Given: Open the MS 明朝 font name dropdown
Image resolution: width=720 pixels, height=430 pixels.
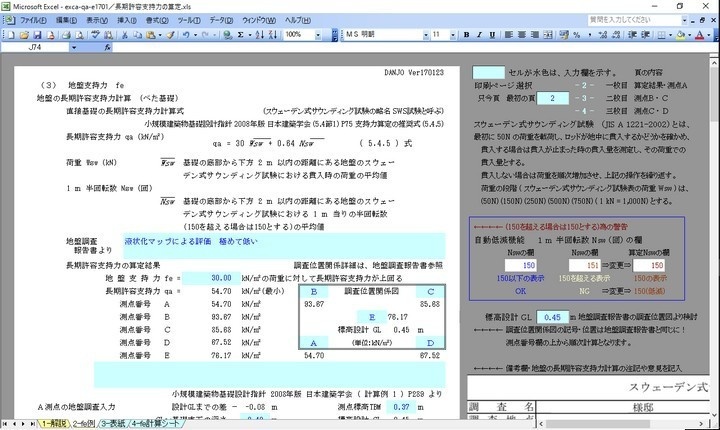Looking at the screenshot, I should 426,35.
